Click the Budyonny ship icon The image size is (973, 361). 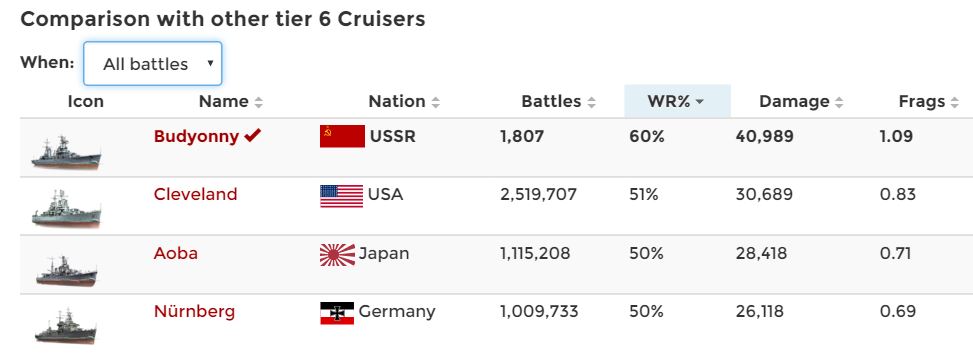(66, 153)
